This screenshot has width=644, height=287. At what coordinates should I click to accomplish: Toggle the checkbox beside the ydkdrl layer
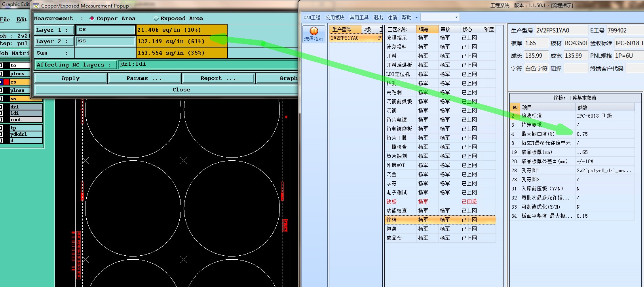(x=1, y=134)
